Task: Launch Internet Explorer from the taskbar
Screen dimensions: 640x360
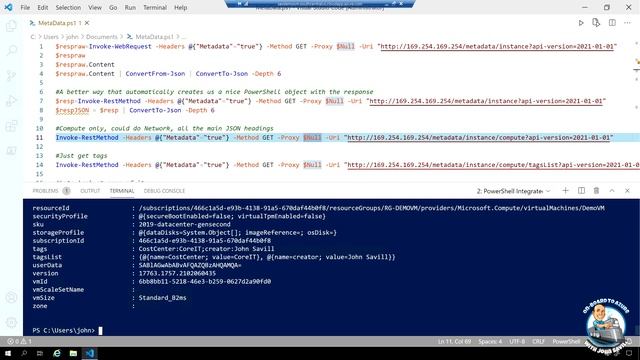Action: tap(57, 353)
